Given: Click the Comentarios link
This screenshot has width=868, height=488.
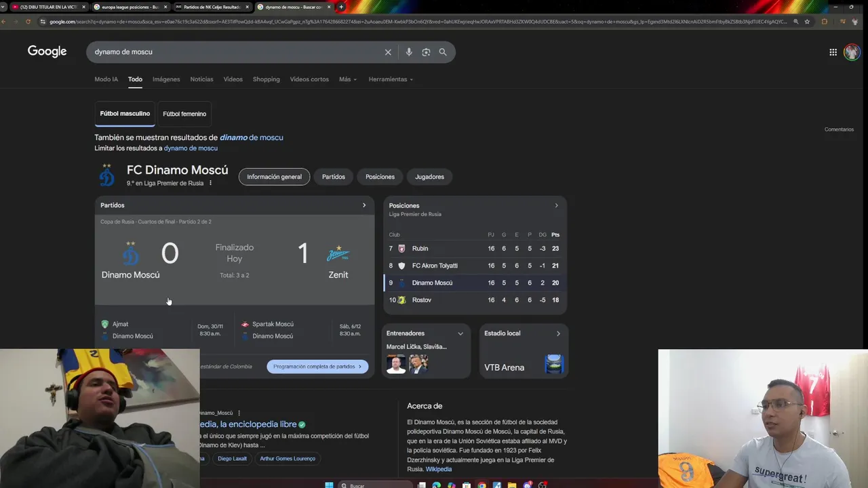Looking at the screenshot, I should (839, 129).
